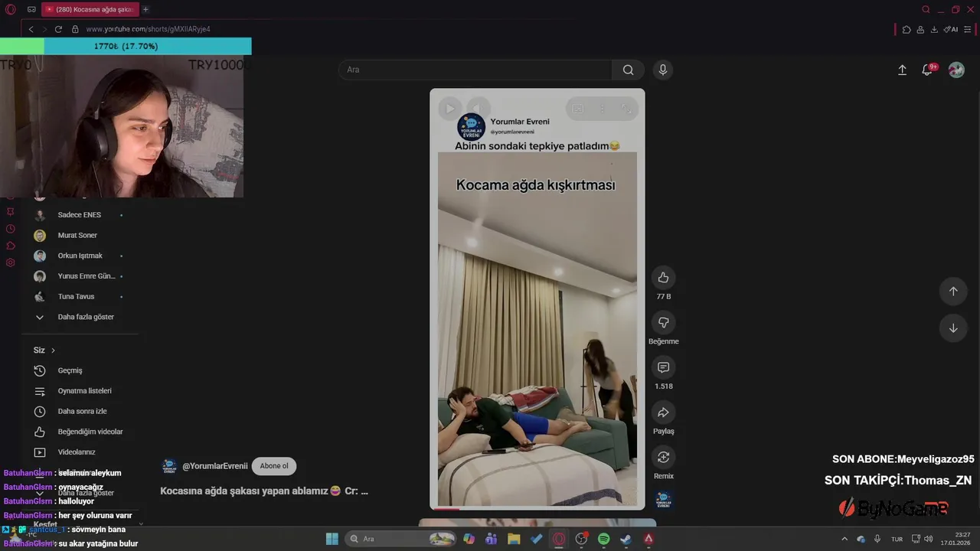This screenshot has height=551, width=980.
Task: Open the sound source thumbnail below Remix
Action: pos(663,500)
